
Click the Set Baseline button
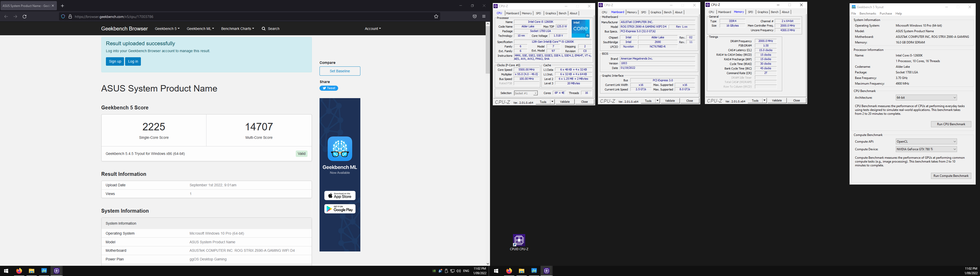[x=340, y=71]
